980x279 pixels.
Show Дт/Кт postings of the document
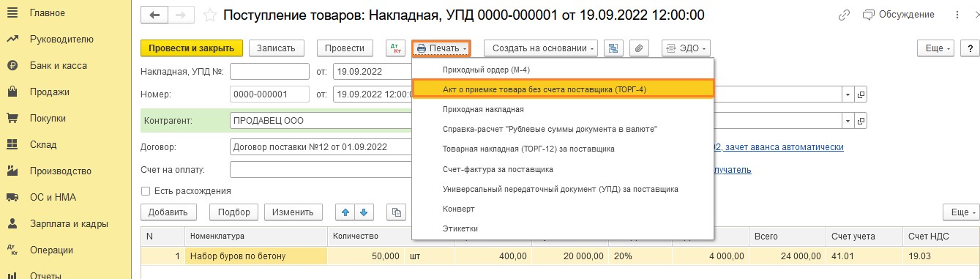coord(395,48)
